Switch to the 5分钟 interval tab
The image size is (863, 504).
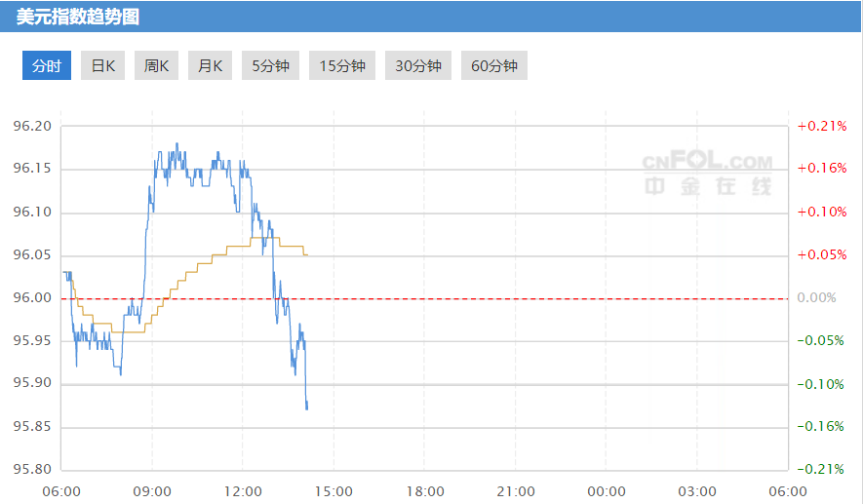point(270,66)
